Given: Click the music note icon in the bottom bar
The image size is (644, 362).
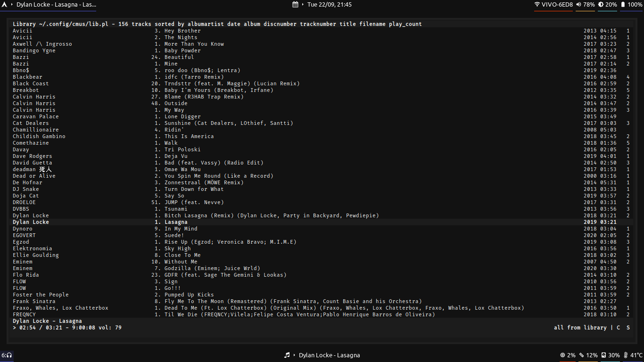Looking at the screenshot, I should tap(287, 355).
